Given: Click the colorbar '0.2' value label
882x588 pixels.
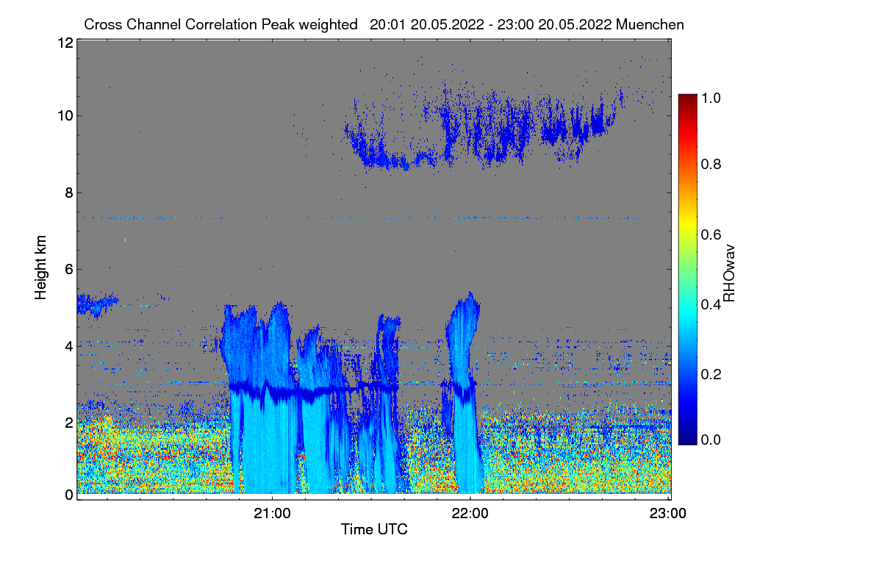Looking at the screenshot, I should [x=710, y=374].
